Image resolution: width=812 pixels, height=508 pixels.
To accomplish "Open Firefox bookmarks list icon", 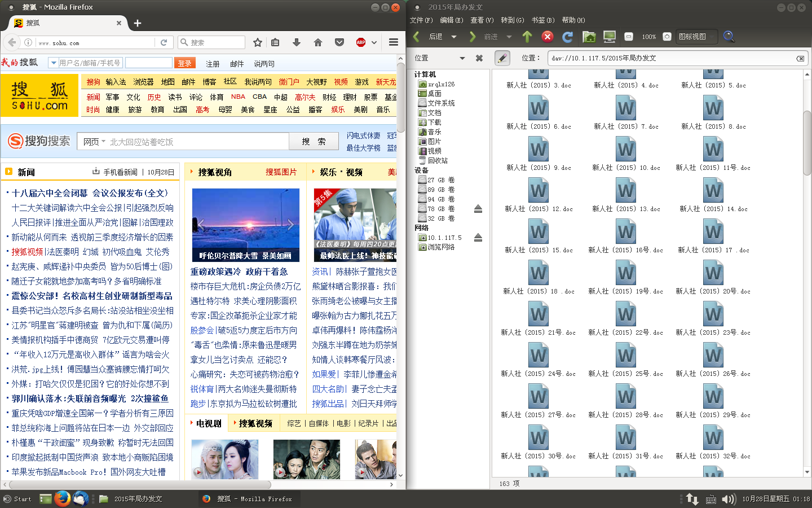I will tap(275, 42).
